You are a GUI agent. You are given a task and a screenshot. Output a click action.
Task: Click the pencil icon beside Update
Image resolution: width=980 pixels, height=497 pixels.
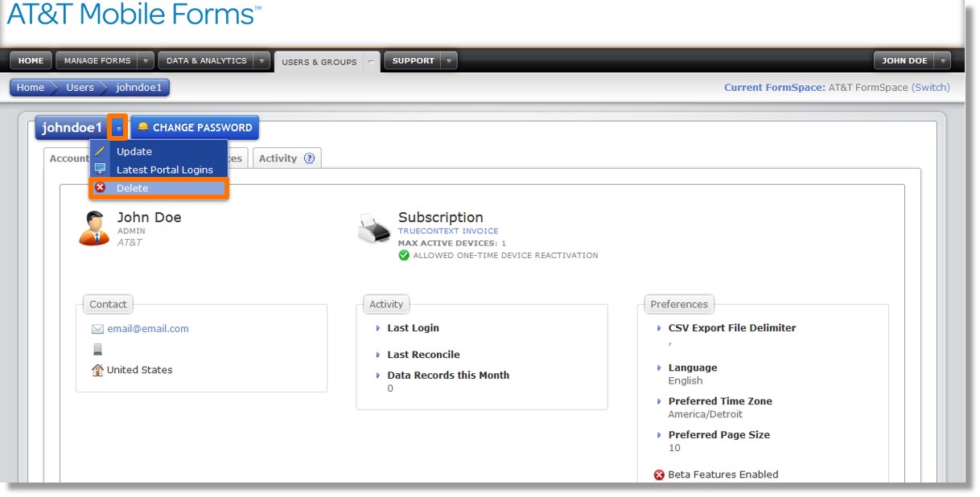100,150
